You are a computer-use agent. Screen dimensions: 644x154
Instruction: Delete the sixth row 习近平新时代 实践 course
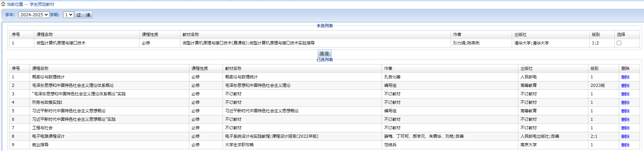point(625,119)
